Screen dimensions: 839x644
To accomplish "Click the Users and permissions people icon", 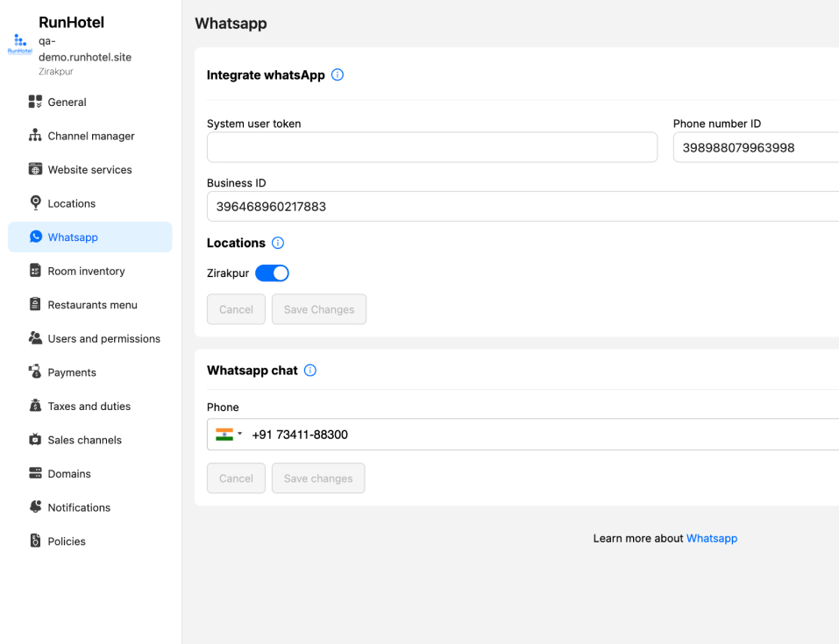I will [35, 338].
